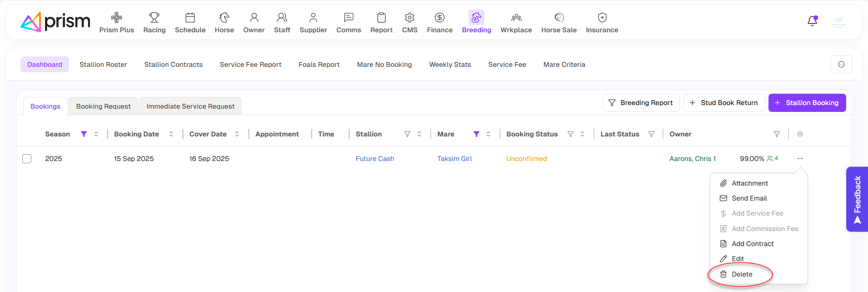Open the Feedback side panel
Screen dimensions: 868x292
pos(857,199)
